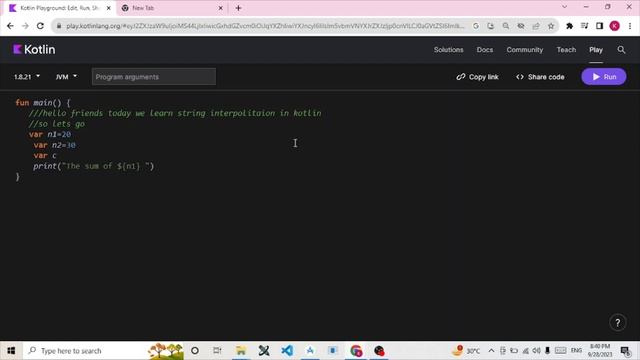Click the Kotlin logo in header
Image resolution: width=640 pixels, height=360 pixels.
pyautogui.click(x=34, y=50)
